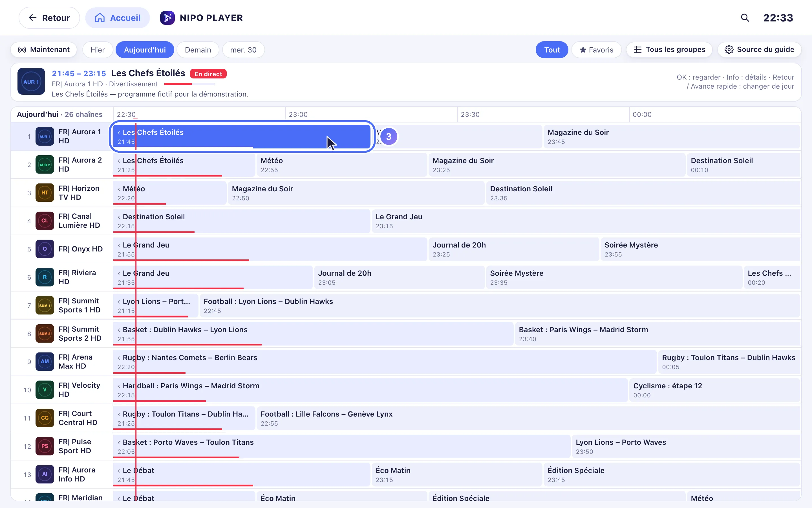The height and width of the screenshot is (508, 812).
Task: Select the Summit Sports 1 HD logo
Action: click(x=45, y=305)
